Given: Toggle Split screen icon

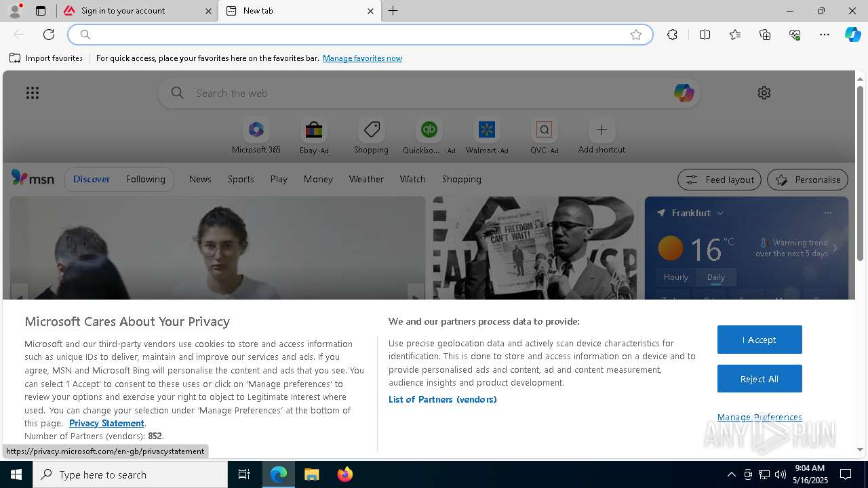Looking at the screenshot, I should pyautogui.click(x=705, y=35).
